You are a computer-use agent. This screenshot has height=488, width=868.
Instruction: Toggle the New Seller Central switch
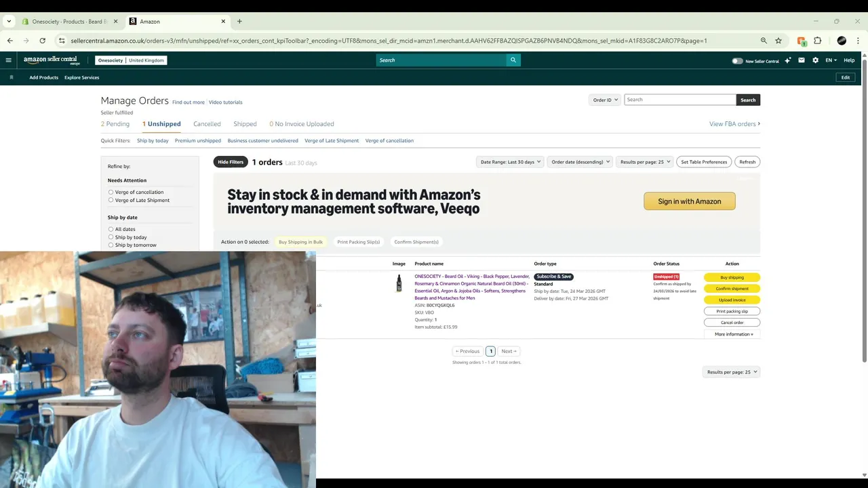point(737,61)
